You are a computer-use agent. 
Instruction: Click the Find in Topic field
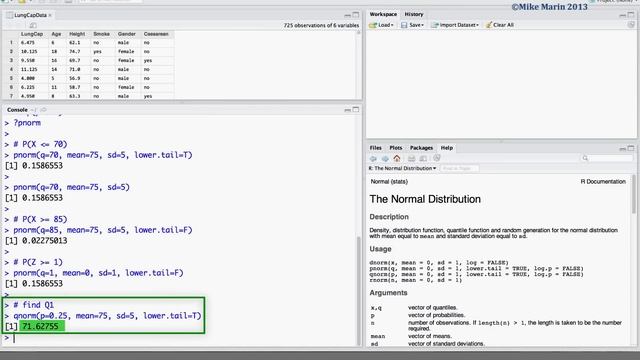coord(459,168)
